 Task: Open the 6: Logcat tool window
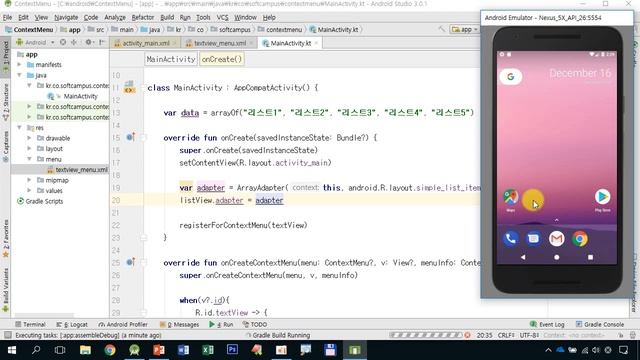click(x=72, y=324)
